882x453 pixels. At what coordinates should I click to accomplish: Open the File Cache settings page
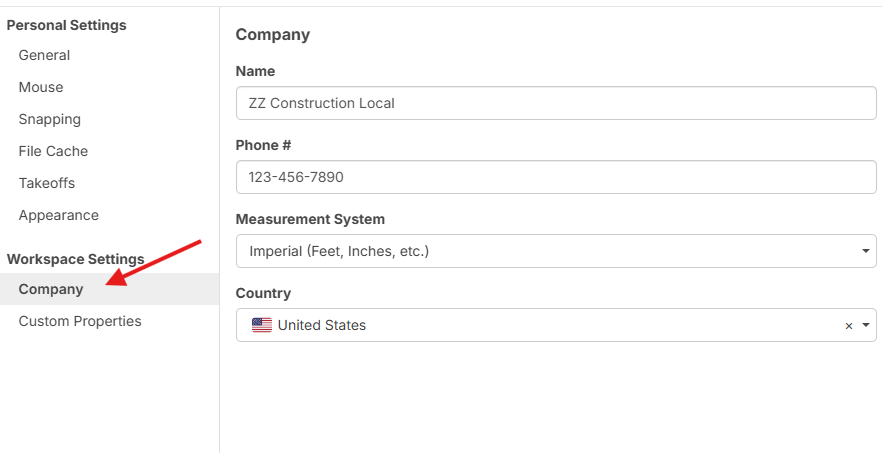(x=53, y=151)
